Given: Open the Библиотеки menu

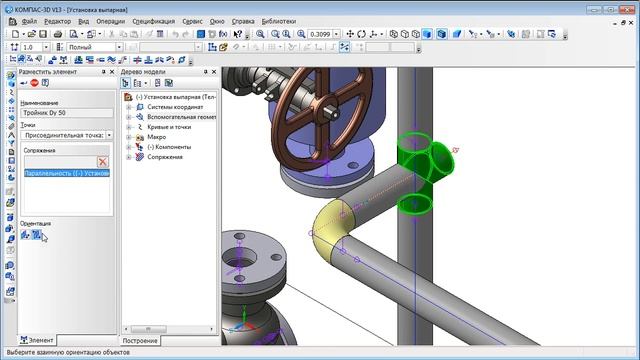Looking at the screenshot, I should click(x=279, y=21).
